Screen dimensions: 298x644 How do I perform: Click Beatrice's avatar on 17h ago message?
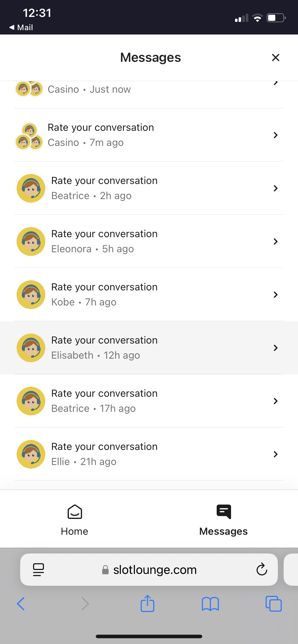click(31, 401)
